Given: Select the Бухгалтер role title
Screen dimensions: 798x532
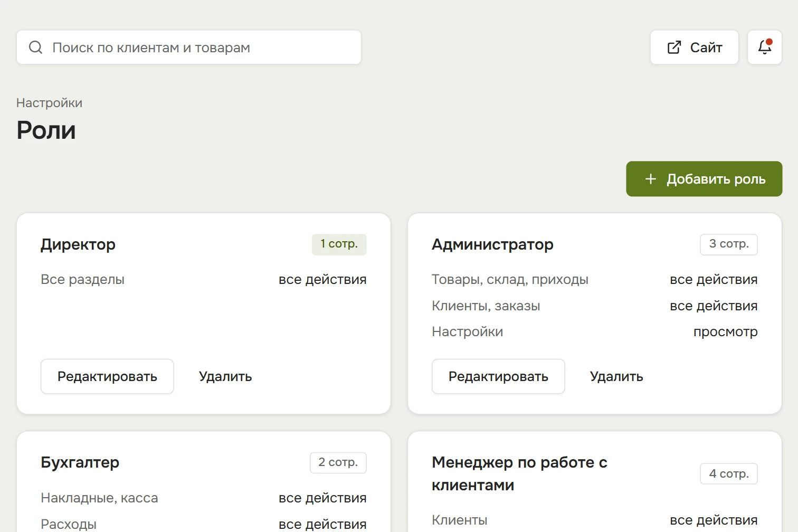Looking at the screenshot, I should (80, 462).
